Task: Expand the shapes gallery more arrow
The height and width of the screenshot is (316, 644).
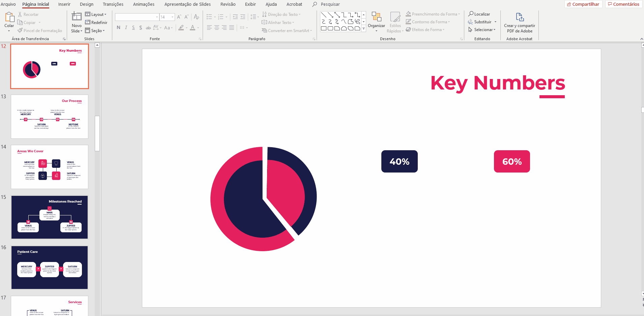Action: pyautogui.click(x=363, y=29)
